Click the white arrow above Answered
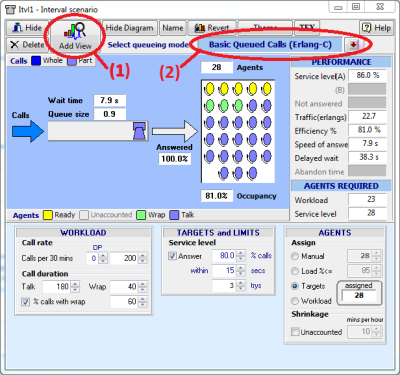This screenshot has width=400, height=375. click(175, 131)
